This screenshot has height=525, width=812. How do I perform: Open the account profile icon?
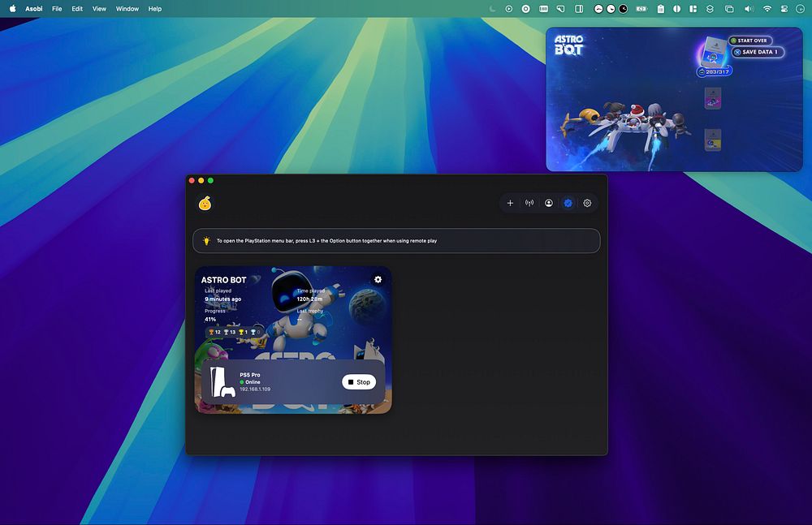point(548,203)
